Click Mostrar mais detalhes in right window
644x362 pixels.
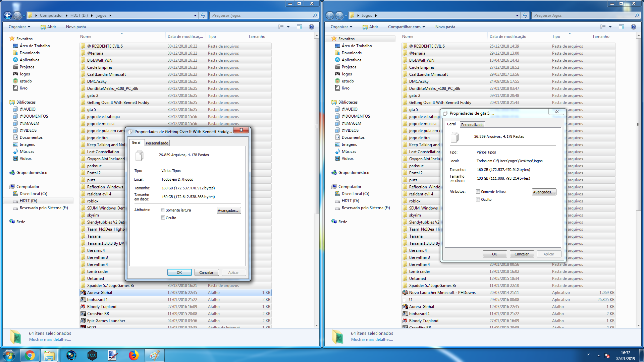[x=372, y=340]
